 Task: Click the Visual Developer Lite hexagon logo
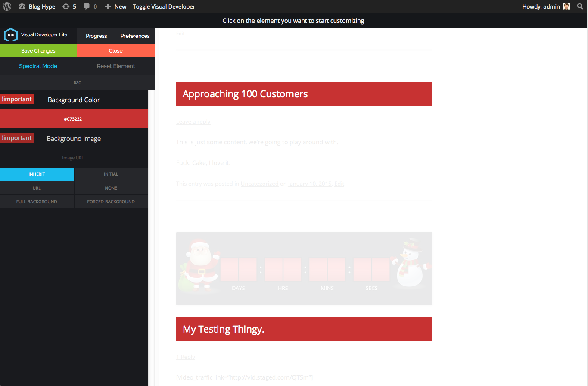(10, 35)
